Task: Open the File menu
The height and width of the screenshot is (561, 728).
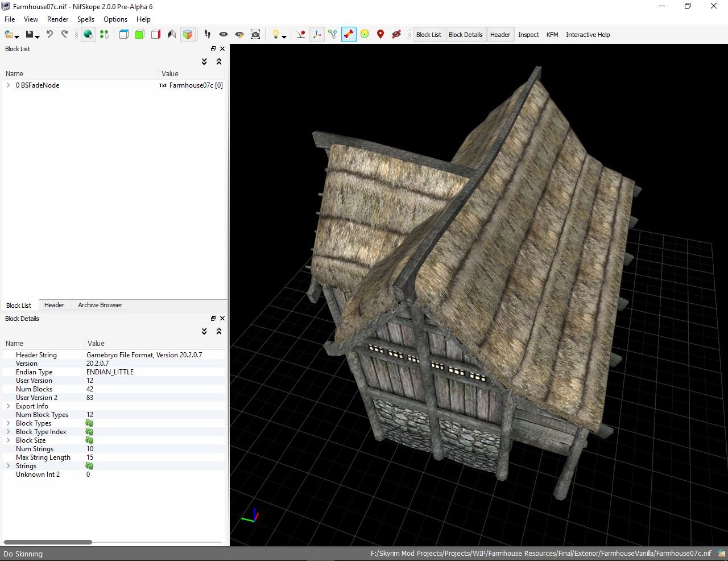Action: pos(10,19)
